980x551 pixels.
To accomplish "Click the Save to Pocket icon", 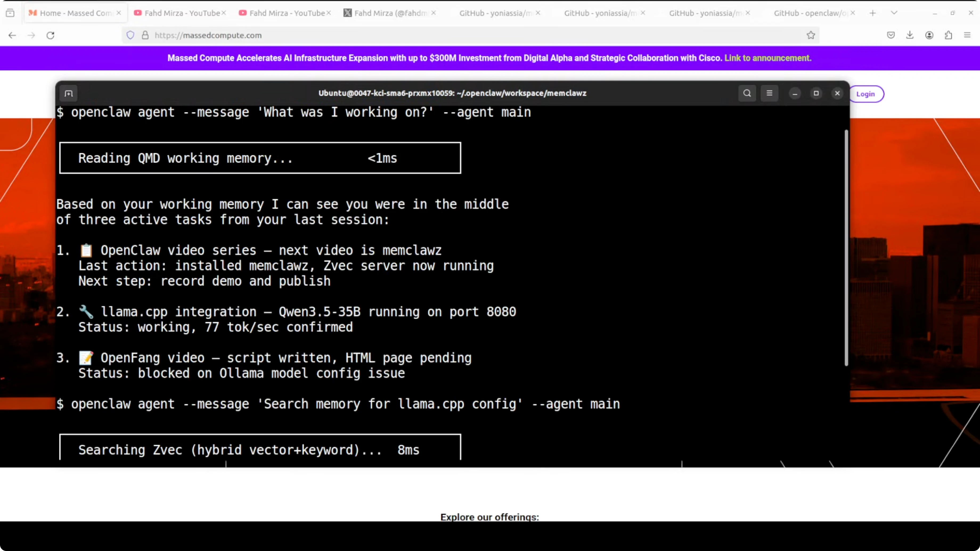I will pyautogui.click(x=891, y=35).
